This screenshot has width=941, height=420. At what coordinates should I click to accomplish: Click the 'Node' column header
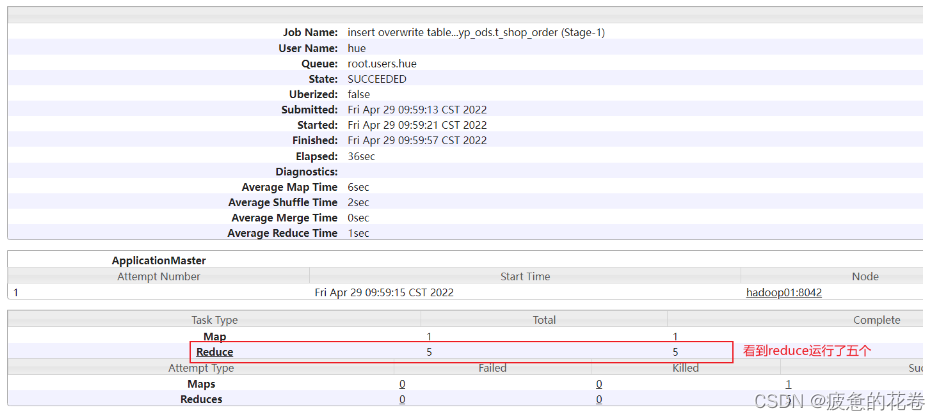point(865,277)
